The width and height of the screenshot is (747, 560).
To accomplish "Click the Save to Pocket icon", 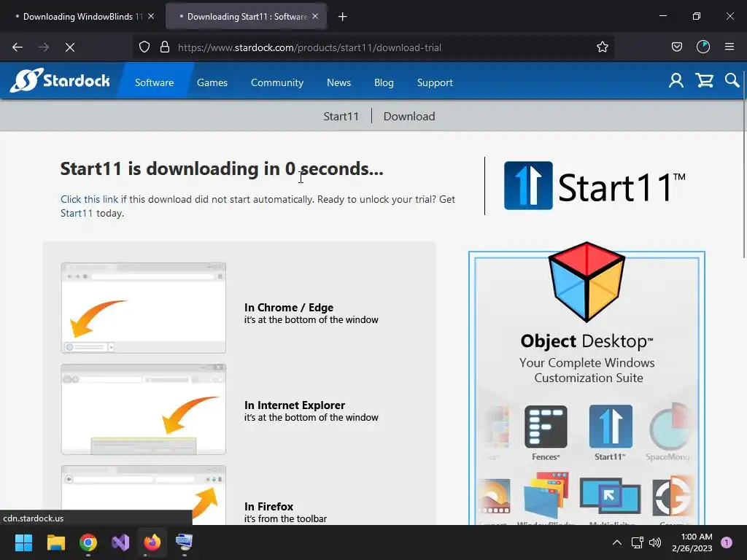I will (x=676, y=47).
